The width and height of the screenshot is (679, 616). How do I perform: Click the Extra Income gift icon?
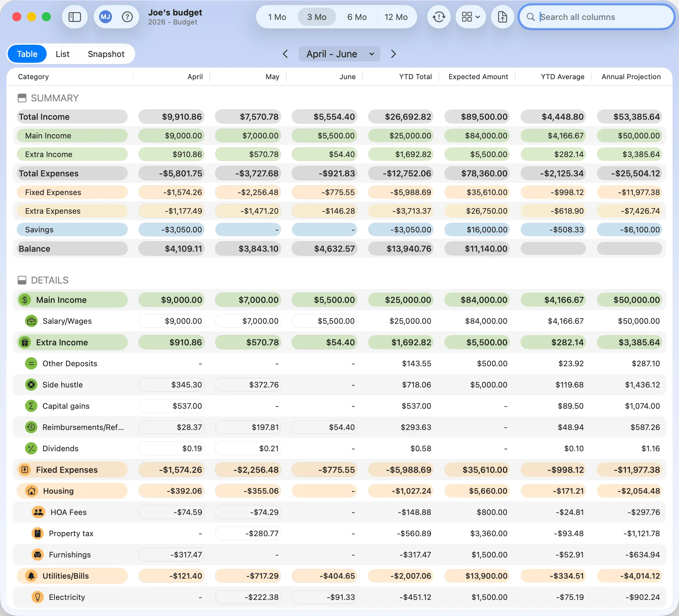(x=24, y=342)
